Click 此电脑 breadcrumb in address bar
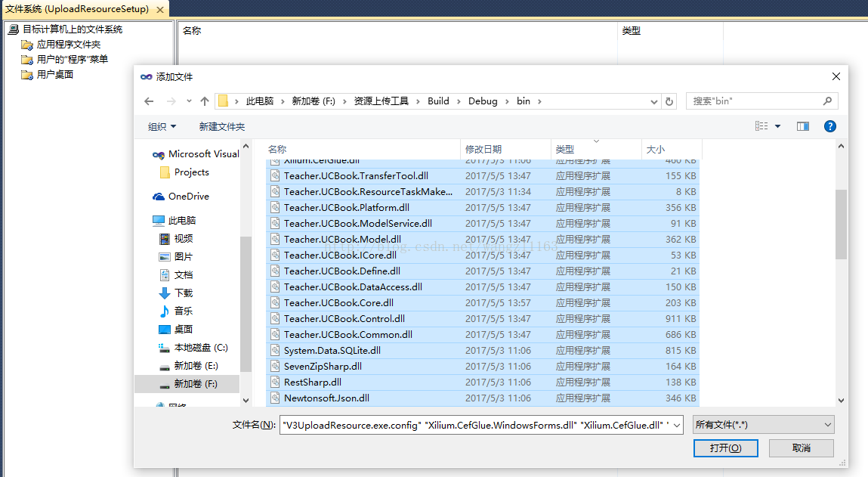This screenshot has width=868, height=477. tap(260, 101)
